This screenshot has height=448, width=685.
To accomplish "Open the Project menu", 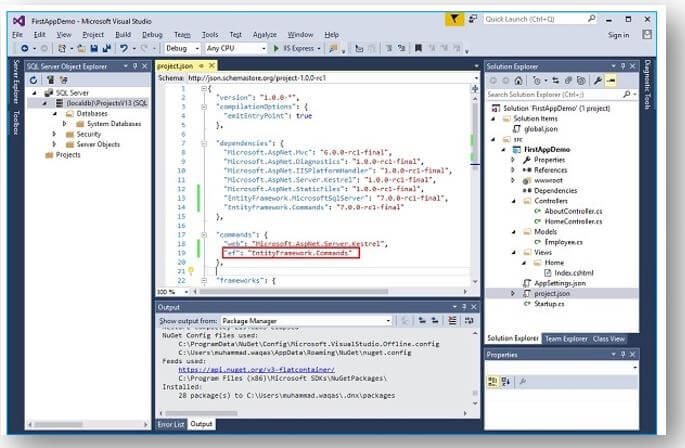I will coord(93,35).
